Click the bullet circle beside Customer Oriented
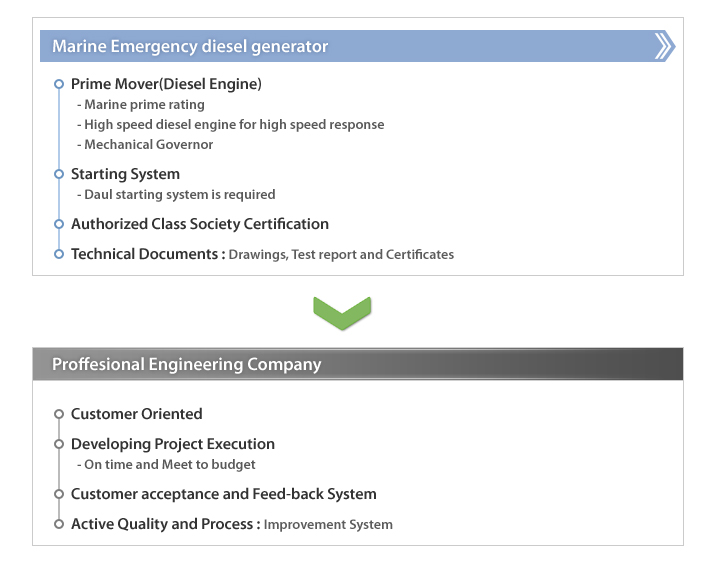 [59, 414]
